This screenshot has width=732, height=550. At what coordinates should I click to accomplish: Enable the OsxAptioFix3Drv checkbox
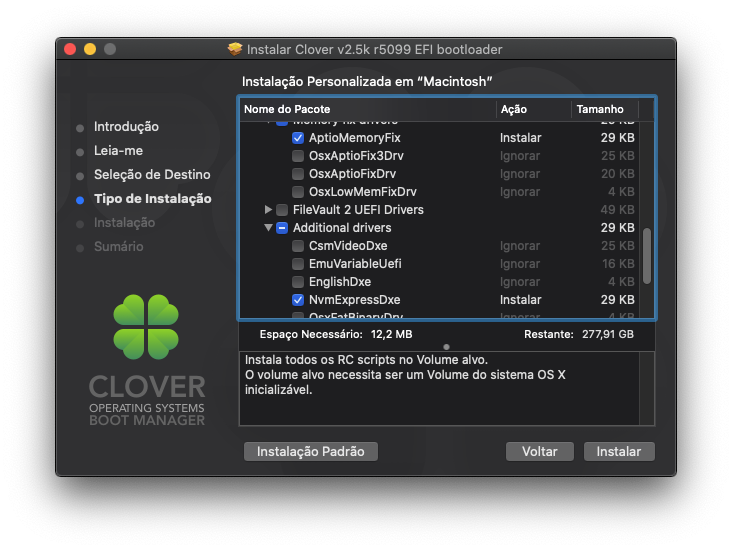click(x=298, y=156)
